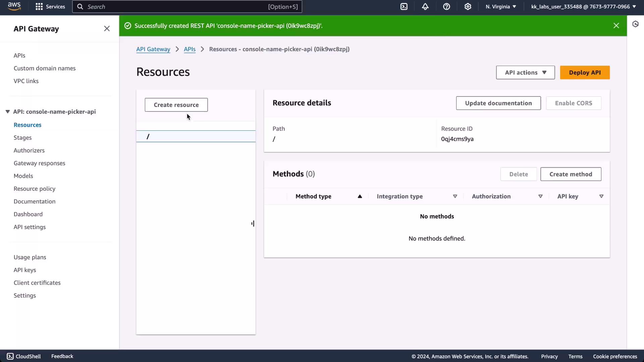Dismiss the green success notification
644x362 pixels.
point(616,25)
